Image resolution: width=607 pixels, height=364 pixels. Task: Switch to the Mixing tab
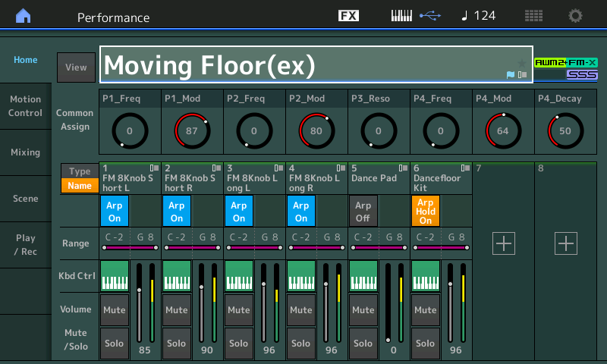click(25, 152)
